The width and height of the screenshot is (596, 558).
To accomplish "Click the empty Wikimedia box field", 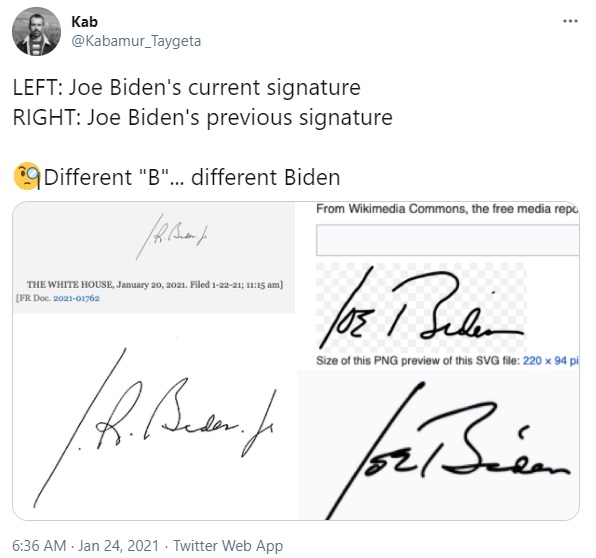I will click(448, 240).
